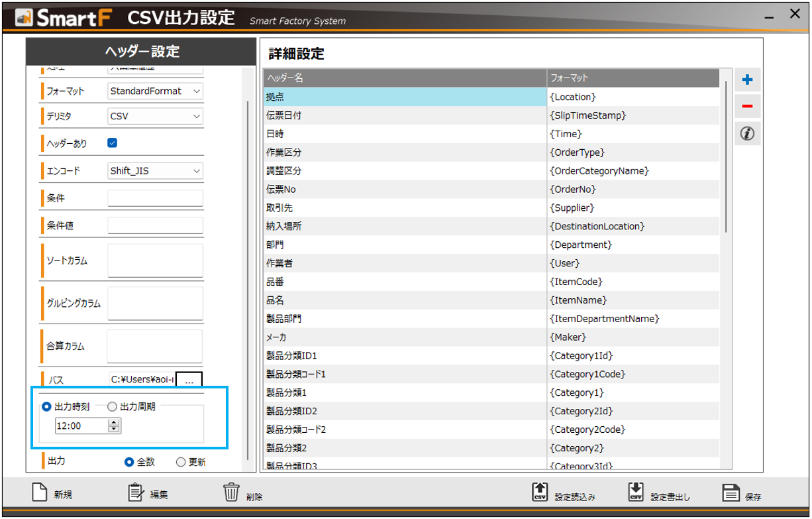
Task: Click the path browse button with dots
Action: click(x=189, y=380)
